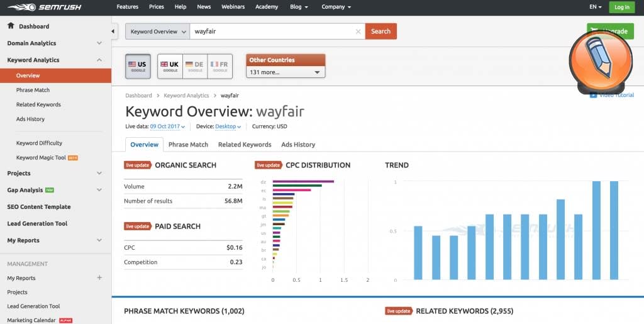Open Lead Generation Tool in the main sidebar
This screenshot has height=324, width=644.
coord(37,224)
